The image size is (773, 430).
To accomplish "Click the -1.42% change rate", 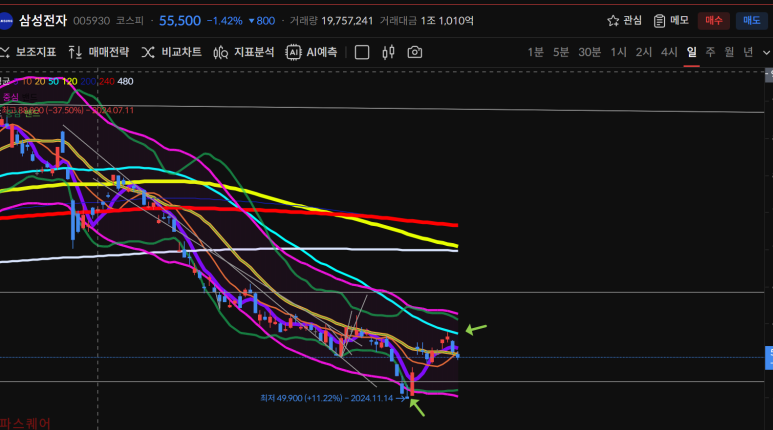I will 224,21.
